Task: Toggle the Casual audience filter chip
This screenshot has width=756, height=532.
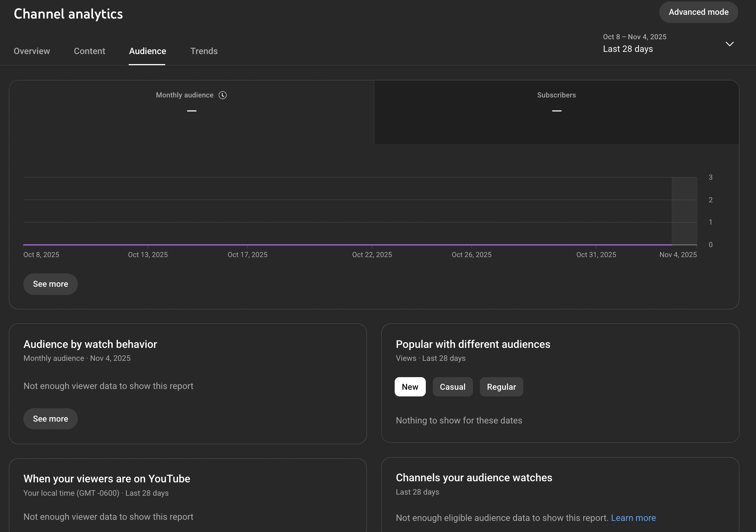Action: [452, 387]
